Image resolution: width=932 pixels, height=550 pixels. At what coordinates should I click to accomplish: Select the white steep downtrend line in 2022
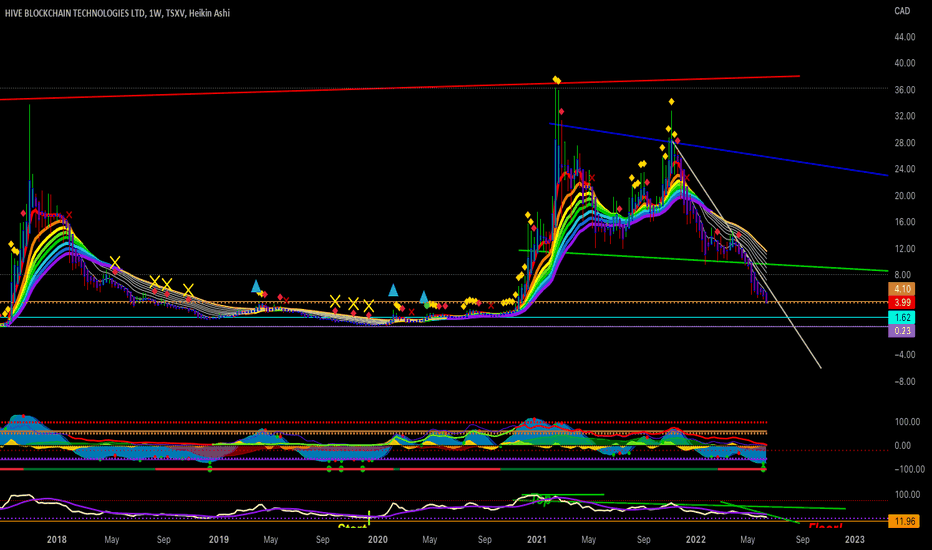click(x=747, y=256)
